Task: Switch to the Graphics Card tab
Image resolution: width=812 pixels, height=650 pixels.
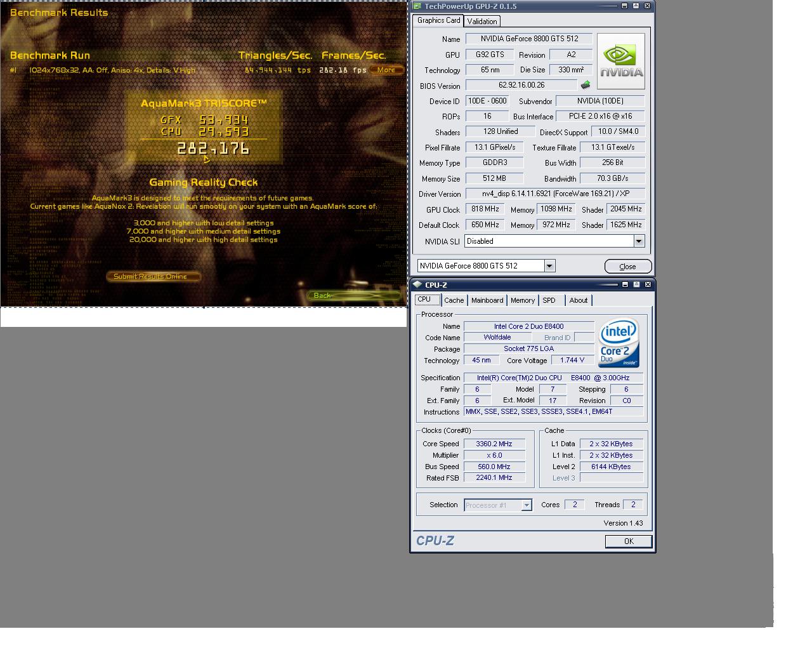Action: pos(438,20)
